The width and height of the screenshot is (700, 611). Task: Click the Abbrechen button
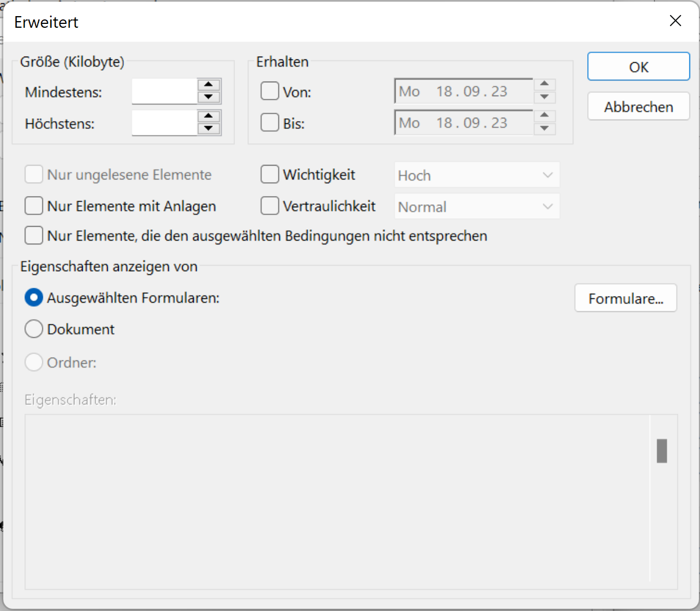point(638,107)
